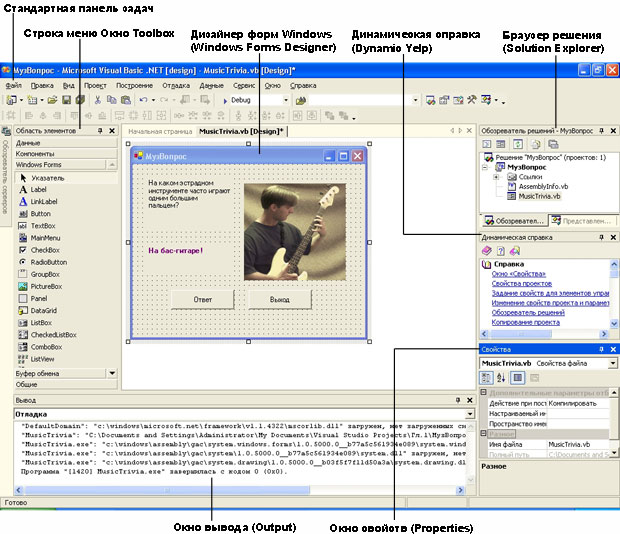Switch to the Представлен... tab

[583, 221]
